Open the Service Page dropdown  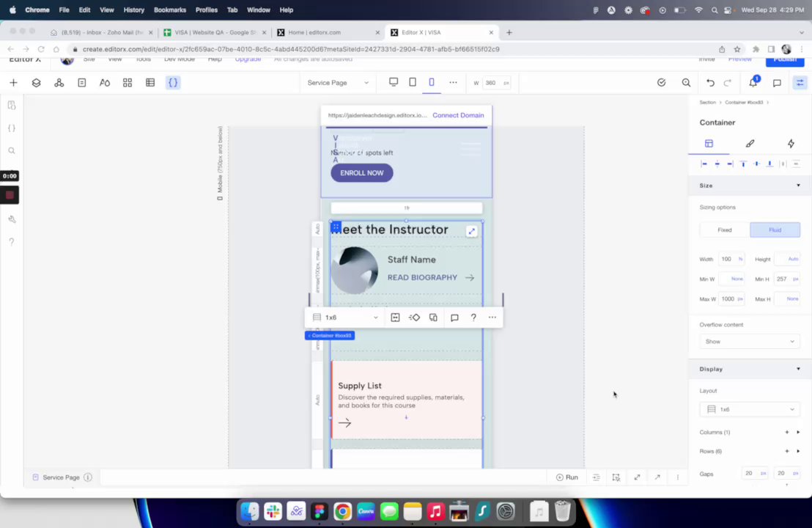coord(338,83)
